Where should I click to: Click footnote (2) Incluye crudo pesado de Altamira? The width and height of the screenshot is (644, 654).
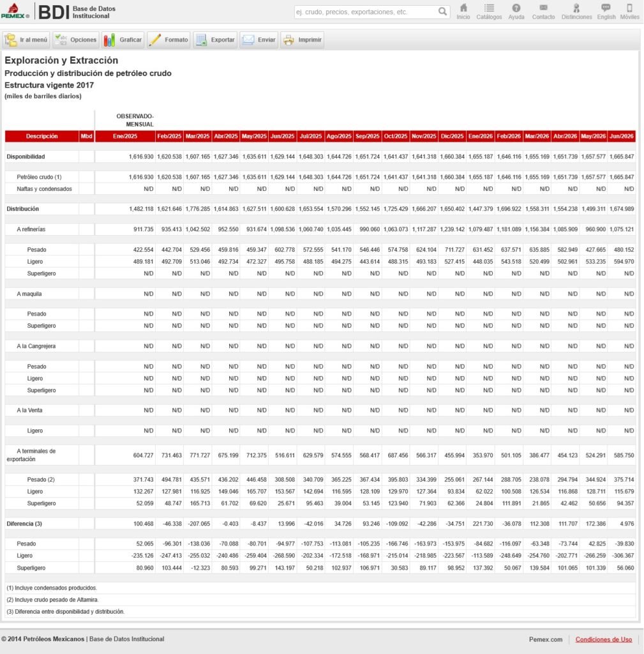point(52,600)
